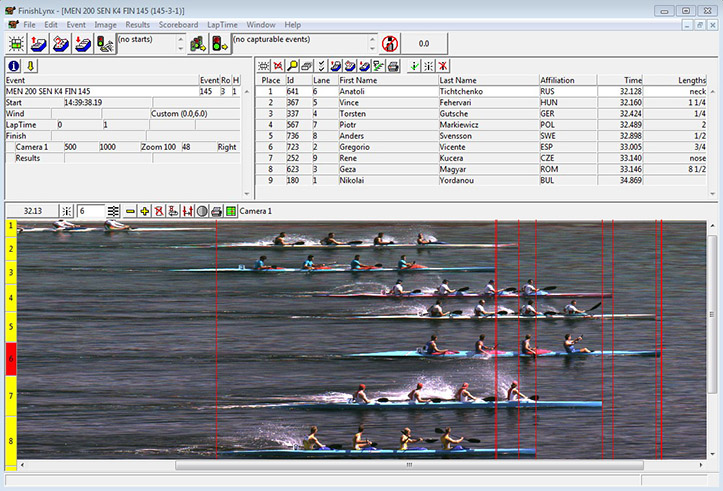The height and width of the screenshot is (491, 723).
Task: Click the no starts list down arrow
Action: coord(181,48)
